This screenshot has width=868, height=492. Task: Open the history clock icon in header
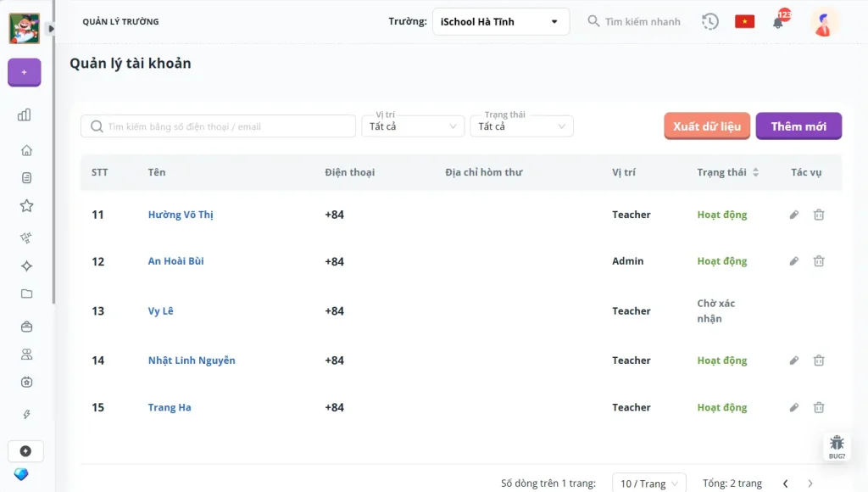pos(710,21)
